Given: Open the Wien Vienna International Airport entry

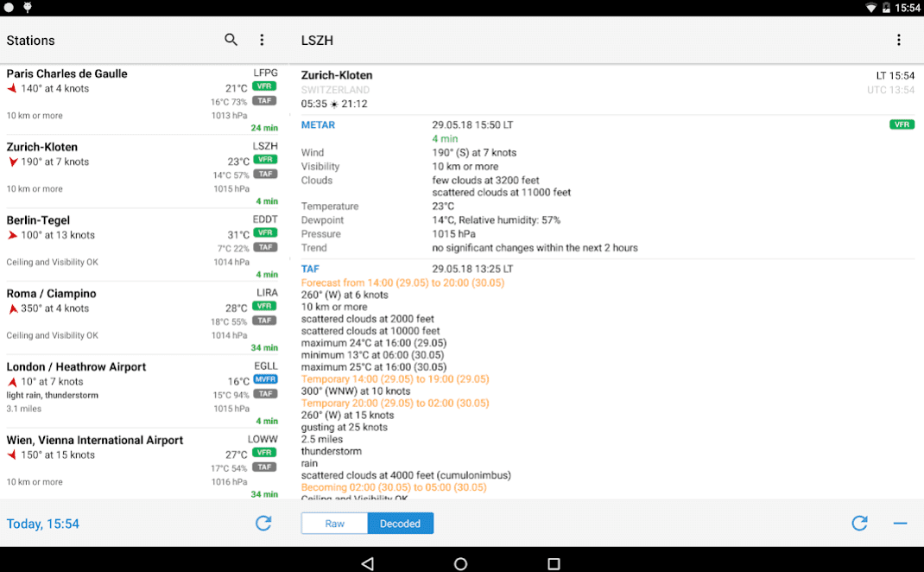Looking at the screenshot, I should (x=95, y=441).
